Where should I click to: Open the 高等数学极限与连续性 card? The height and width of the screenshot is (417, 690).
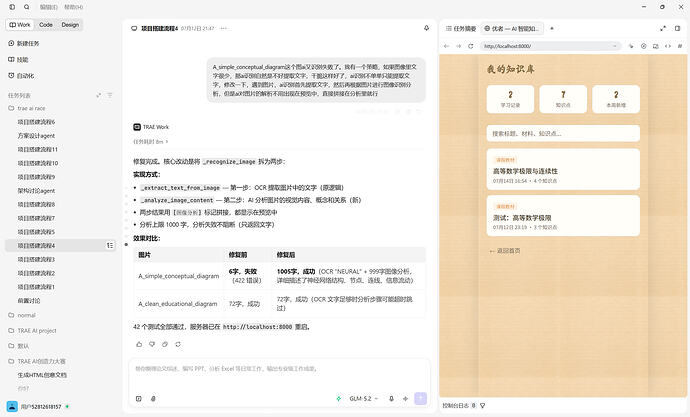pos(563,169)
